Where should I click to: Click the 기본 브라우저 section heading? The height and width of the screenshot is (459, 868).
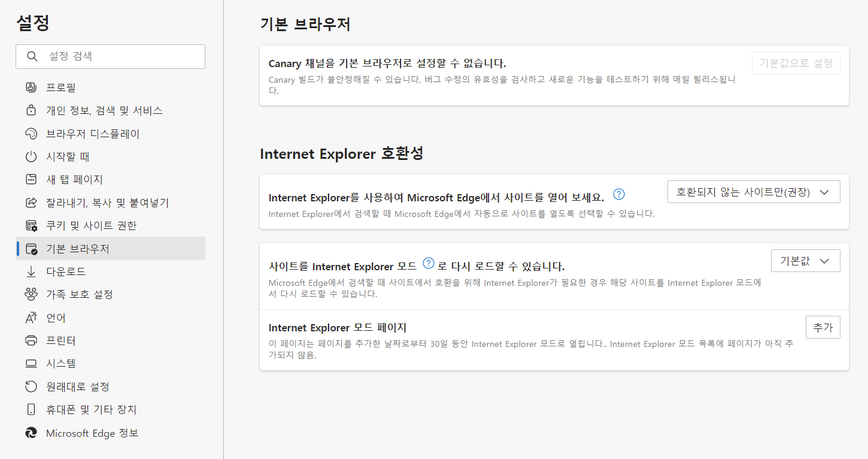pyautogui.click(x=305, y=24)
